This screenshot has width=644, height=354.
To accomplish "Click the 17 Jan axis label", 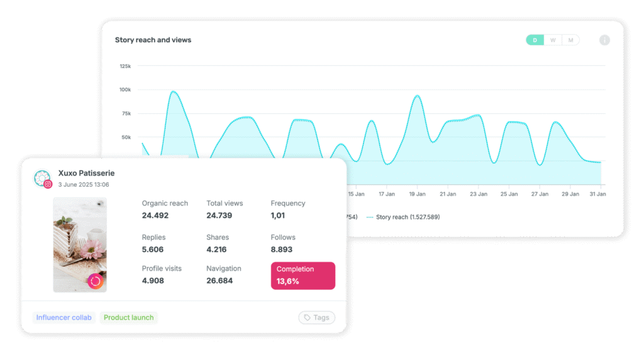I will (387, 194).
